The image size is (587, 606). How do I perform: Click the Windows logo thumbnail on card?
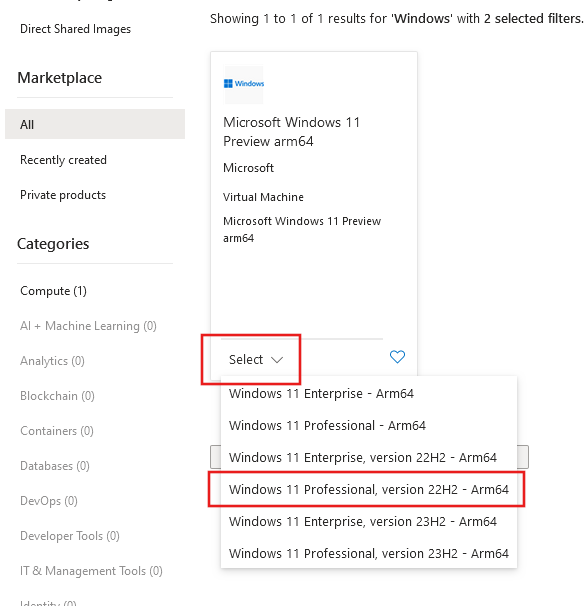pyautogui.click(x=244, y=85)
